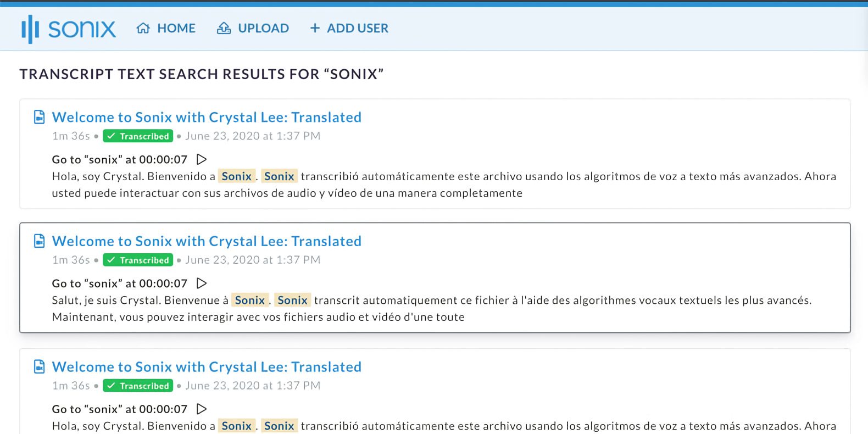The image size is (868, 434).
Task: Click the document icon on the third search result
Action: pyautogui.click(x=39, y=366)
